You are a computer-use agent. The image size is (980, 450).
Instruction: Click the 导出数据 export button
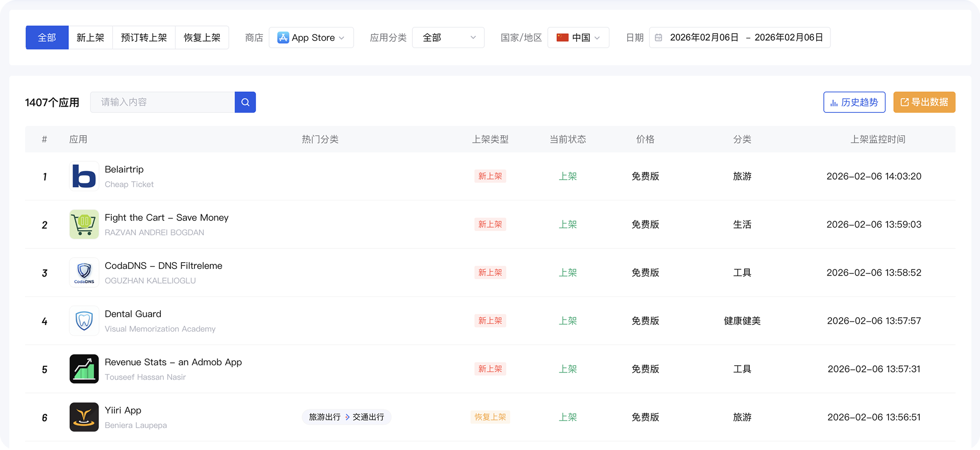(x=924, y=102)
